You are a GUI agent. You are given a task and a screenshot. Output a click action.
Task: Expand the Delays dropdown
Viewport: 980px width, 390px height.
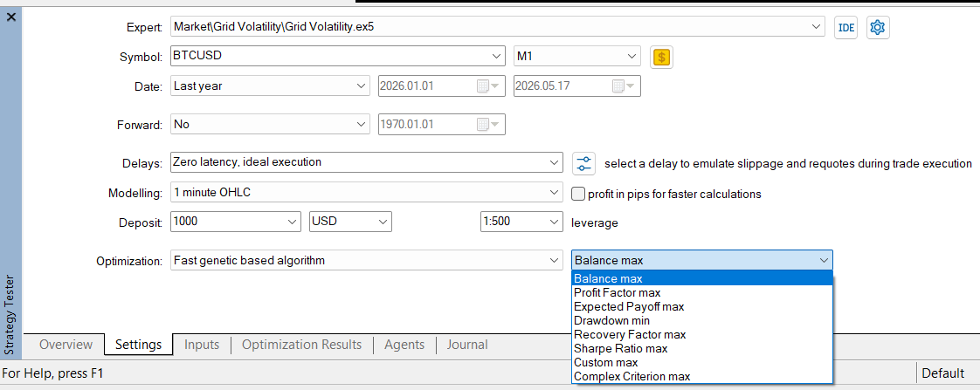(x=554, y=162)
